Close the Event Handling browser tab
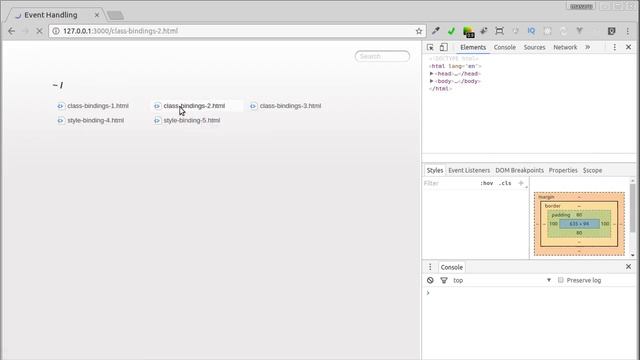The image size is (640, 360). (97, 15)
